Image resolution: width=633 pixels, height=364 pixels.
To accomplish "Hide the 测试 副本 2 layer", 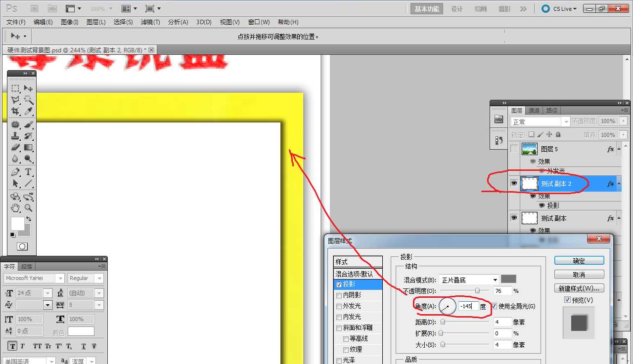I will [x=514, y=183].
